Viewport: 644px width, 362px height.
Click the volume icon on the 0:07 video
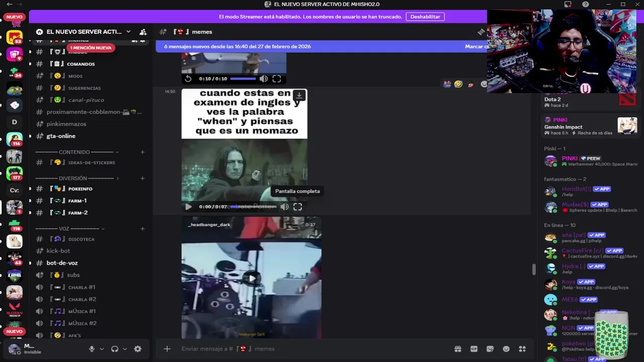[284, 207]
